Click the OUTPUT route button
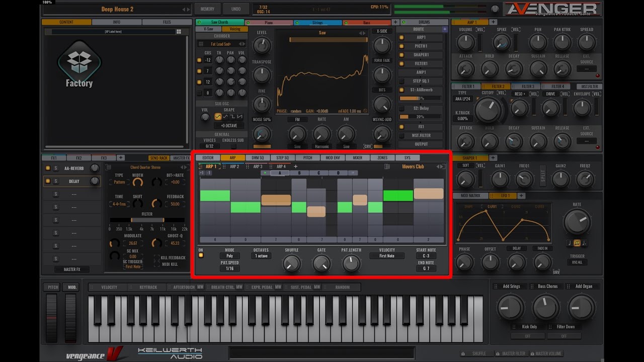Image resolution: width=644 pixels, height=362 pixels. tap(421, 144)
